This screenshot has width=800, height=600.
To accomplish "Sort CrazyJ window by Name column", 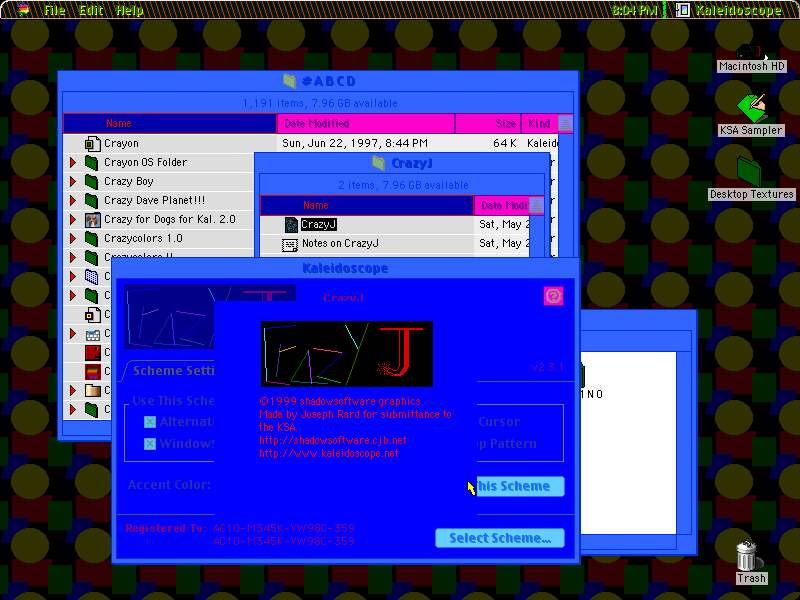I will (367, 205).
